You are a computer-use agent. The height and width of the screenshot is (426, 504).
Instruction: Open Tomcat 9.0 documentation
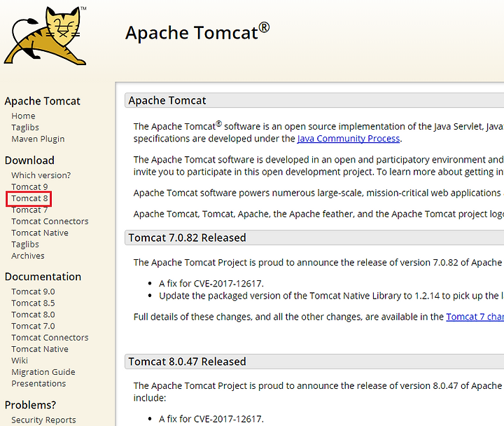33,291
